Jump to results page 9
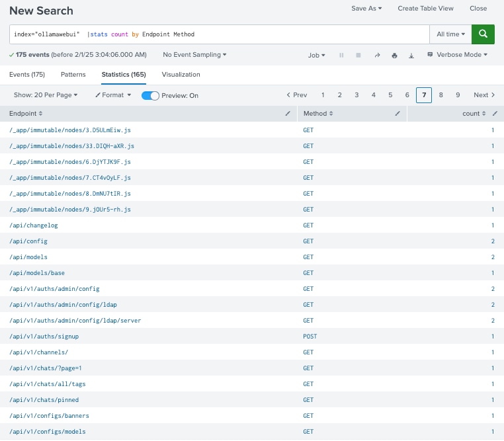Screen dimensions: 504x441 (x=458, y=95)
